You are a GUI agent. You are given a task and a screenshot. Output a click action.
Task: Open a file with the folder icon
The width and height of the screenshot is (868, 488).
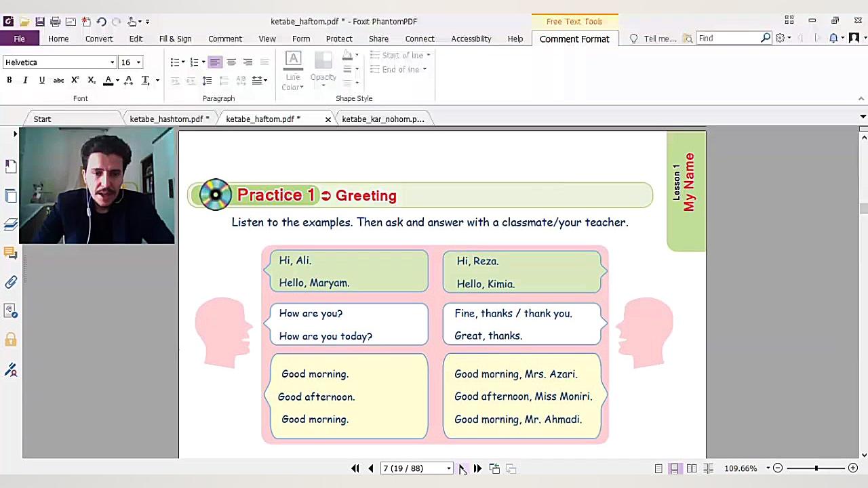[x=24, y=22]
